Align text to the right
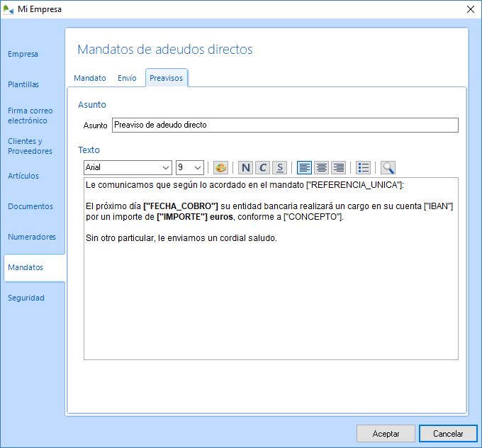The width and height of the screenshot is (482, 448). [338, 168]
